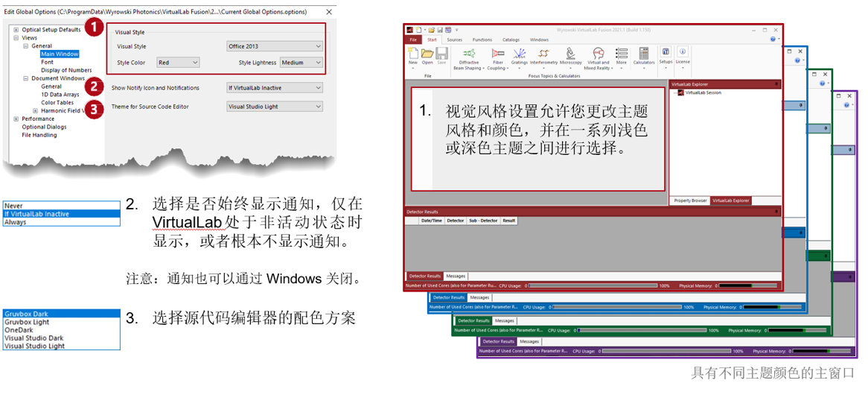Click new document icon in quick access toolbar

420,29
